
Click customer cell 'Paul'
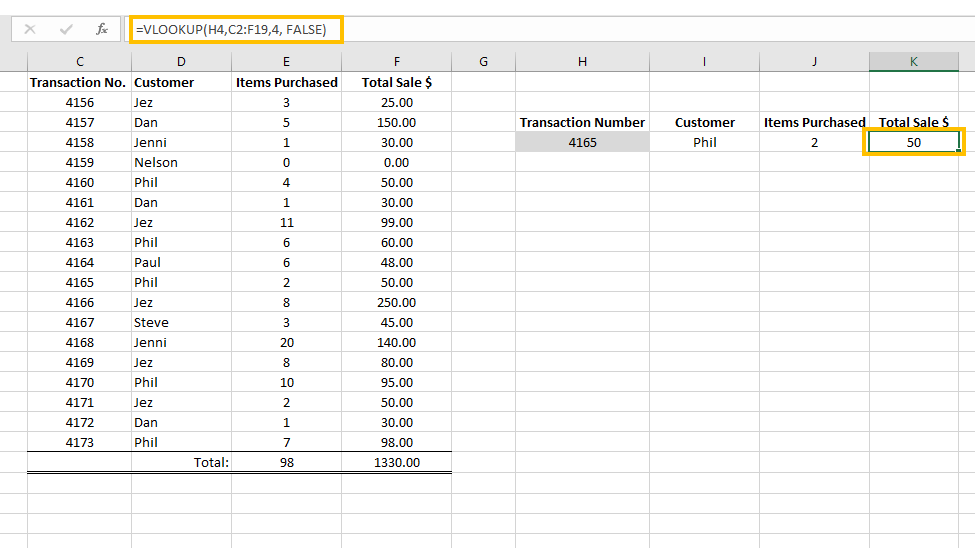(x=181, y=262)
